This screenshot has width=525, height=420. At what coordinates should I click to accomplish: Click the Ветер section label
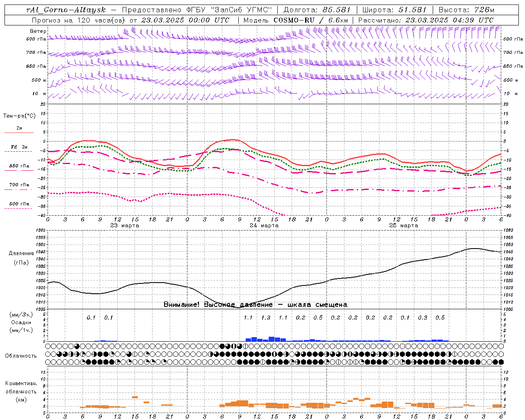click(x=38, y=31)
